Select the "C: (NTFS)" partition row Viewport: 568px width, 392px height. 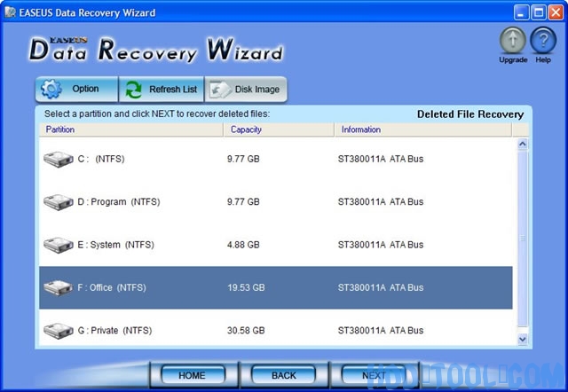(276, 159)
